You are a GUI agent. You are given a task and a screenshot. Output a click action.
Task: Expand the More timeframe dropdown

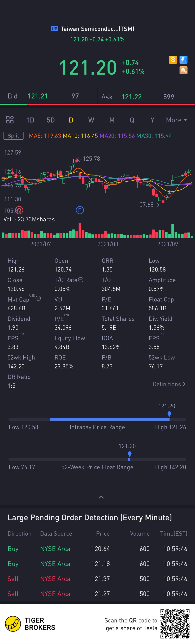tap(176, 120)
